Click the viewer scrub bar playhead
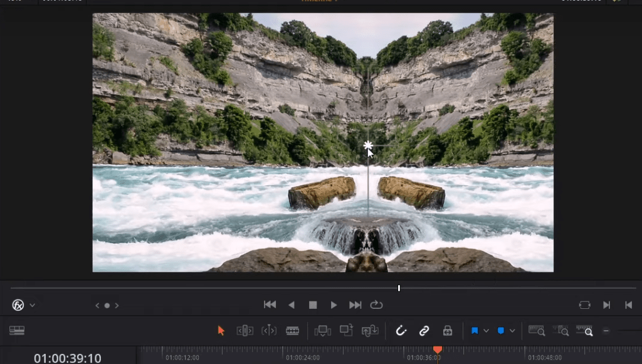This screenshot has width=642, height=364. (399, 288)
